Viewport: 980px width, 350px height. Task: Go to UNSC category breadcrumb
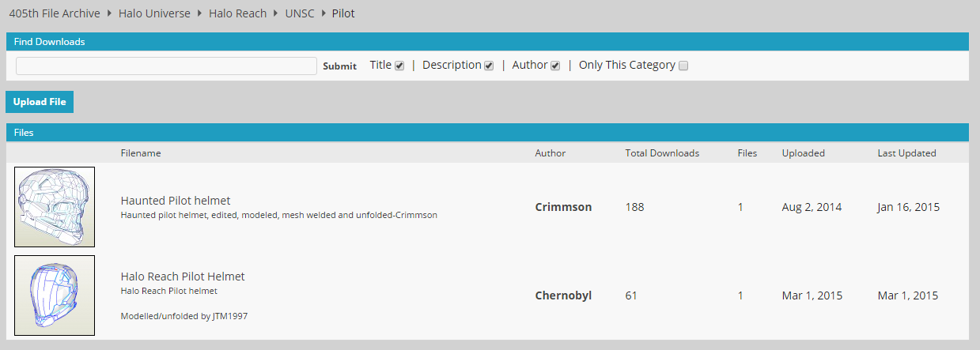click(300, 13)
